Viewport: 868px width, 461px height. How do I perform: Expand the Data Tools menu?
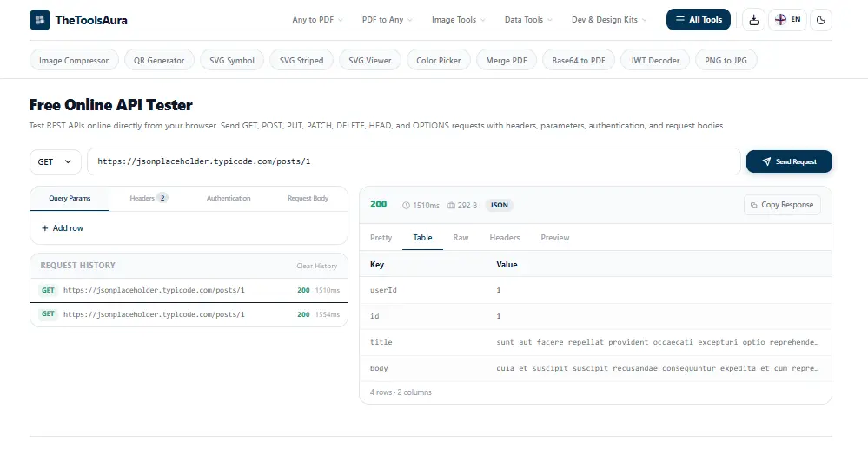tap(528, 20)
